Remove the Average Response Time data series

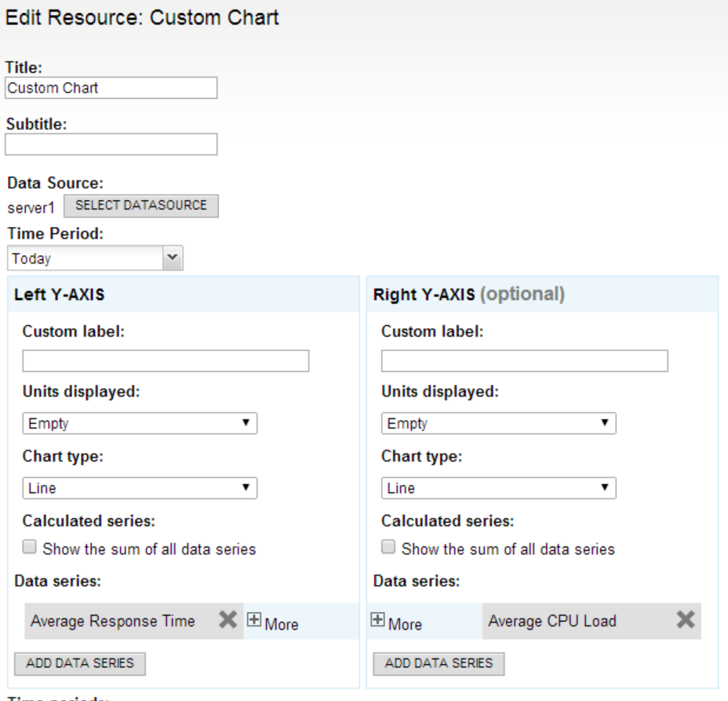tap(227, 621)
